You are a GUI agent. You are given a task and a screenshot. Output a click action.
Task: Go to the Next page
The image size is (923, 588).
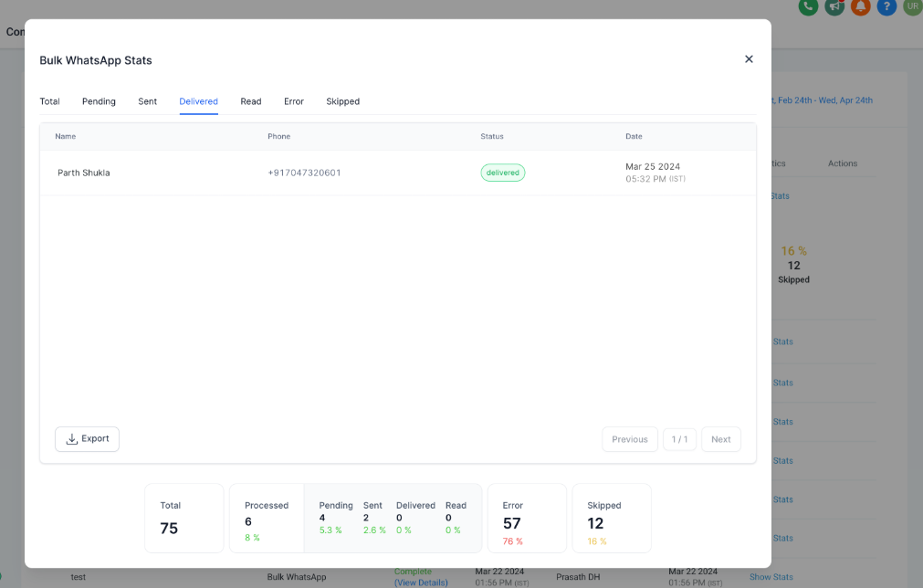[721, 439]
